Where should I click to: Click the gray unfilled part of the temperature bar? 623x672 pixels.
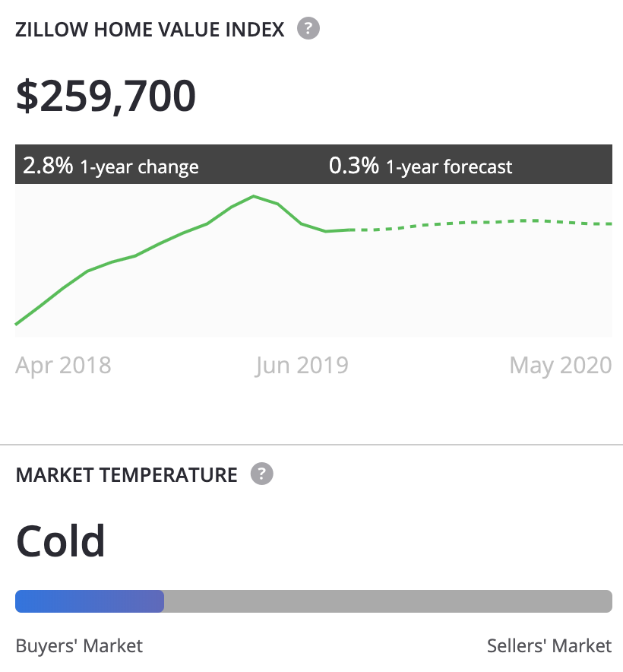[388, 601]
